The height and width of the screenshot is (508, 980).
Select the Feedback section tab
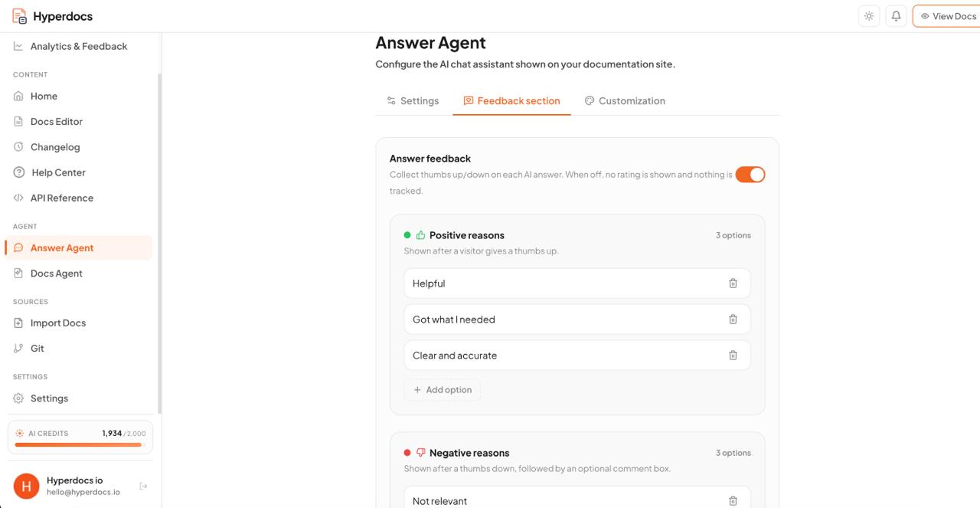pos(511,100)
